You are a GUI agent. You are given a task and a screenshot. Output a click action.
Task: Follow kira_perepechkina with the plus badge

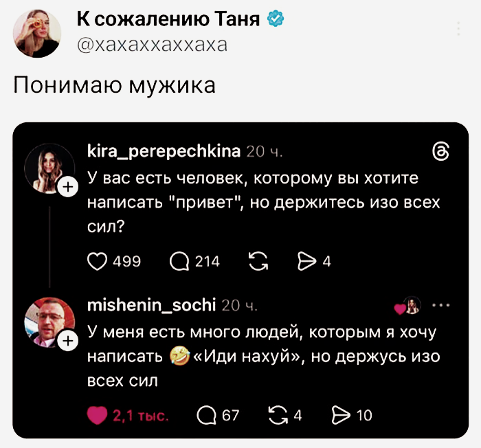click(x=68, y=188)
